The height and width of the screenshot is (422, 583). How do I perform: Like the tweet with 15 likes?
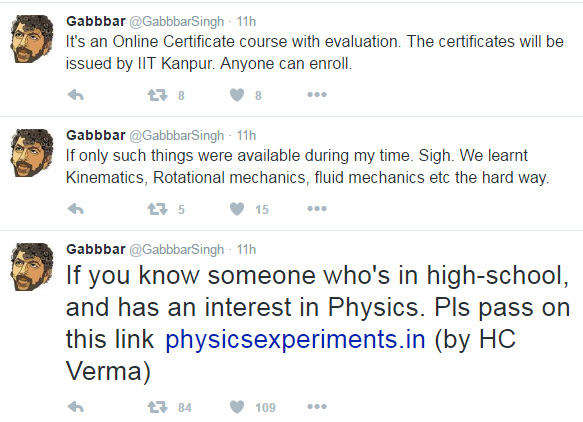(x=237, y=209)
